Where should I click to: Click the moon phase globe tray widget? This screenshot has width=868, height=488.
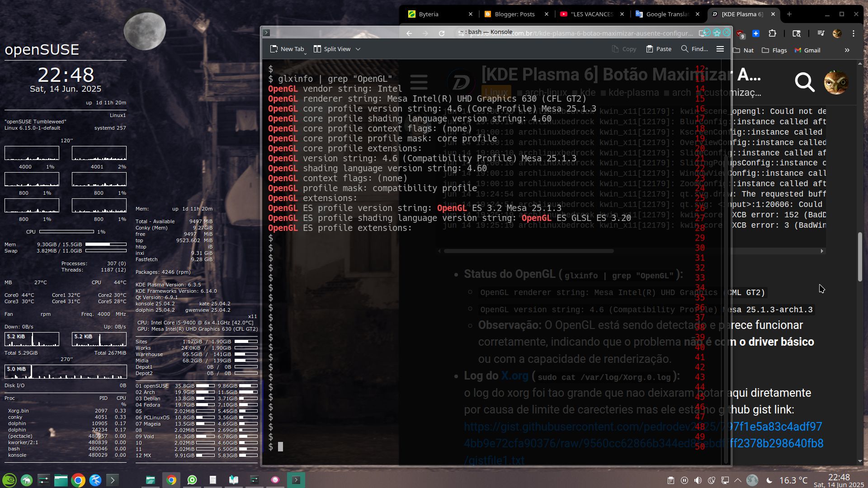click(752, 480)
